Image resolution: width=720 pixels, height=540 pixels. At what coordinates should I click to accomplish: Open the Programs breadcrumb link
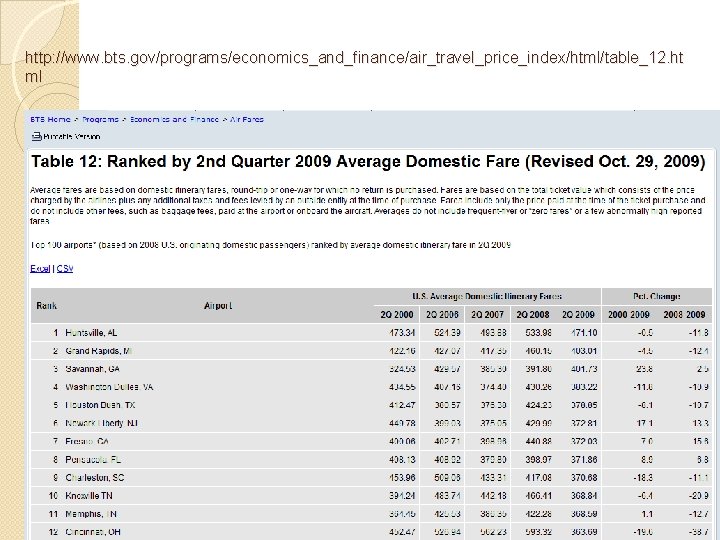[x=100, y=119]
